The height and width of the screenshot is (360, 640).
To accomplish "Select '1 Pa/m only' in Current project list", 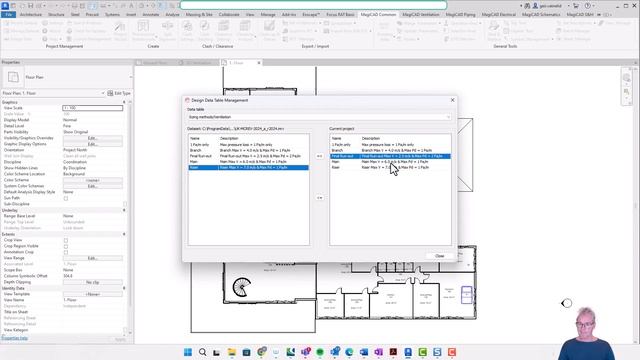I will [390, 144].
